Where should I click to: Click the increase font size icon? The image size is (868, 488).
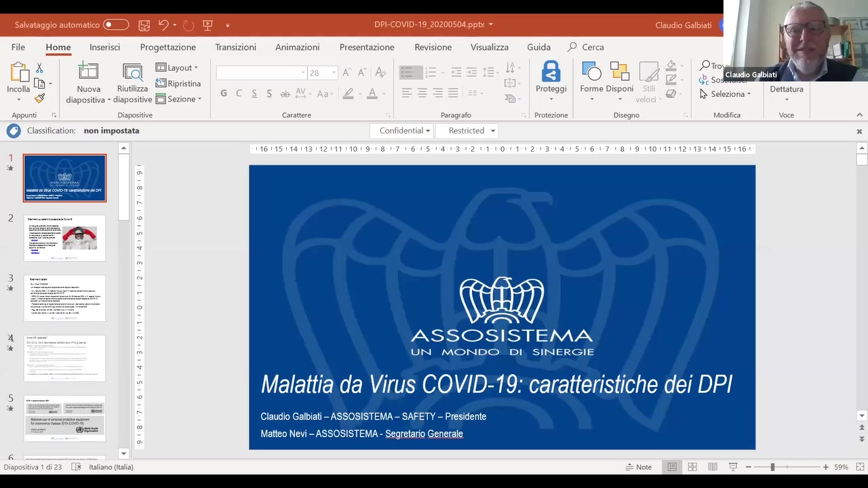coord(347,73)
